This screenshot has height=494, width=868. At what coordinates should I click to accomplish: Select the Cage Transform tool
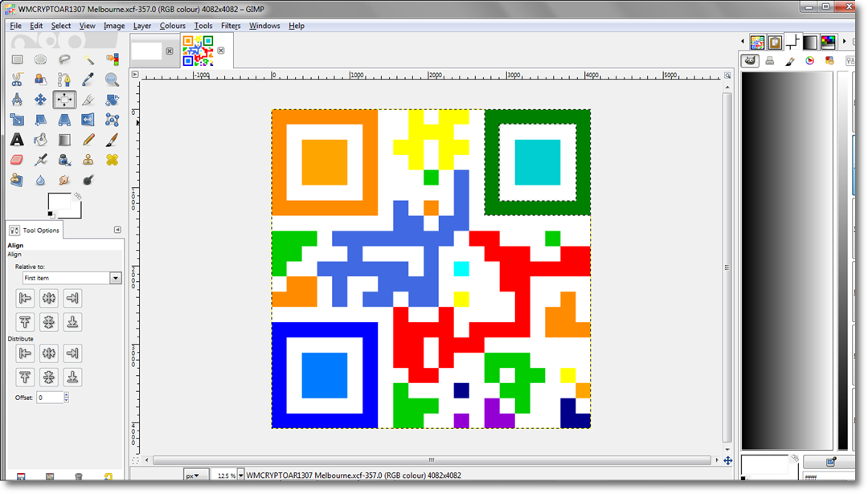click(113, 120)
